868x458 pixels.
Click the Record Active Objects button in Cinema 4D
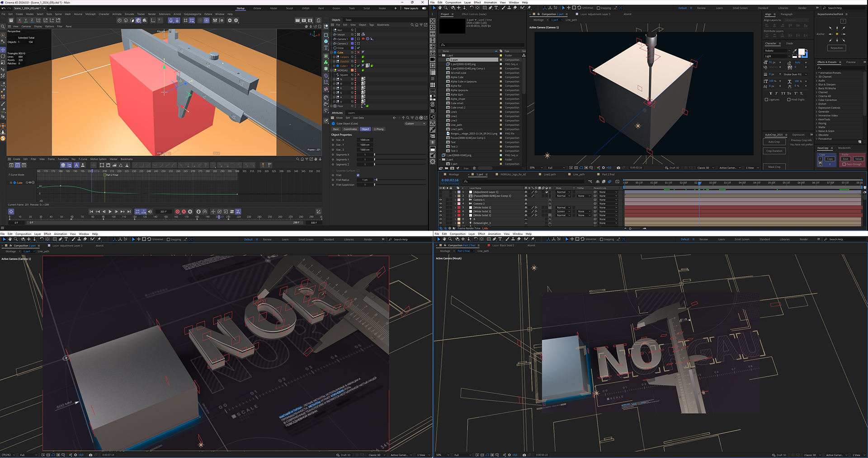[x=177, y=211]
